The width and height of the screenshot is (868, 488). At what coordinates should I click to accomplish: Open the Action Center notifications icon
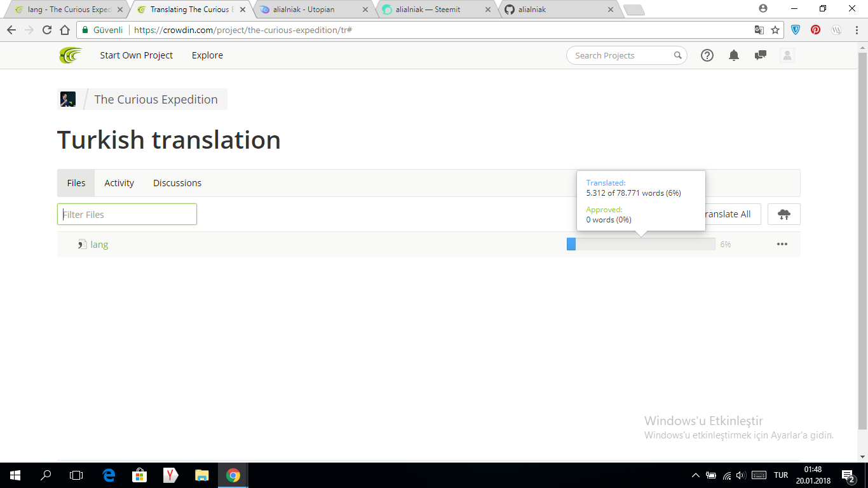(848, 475)
